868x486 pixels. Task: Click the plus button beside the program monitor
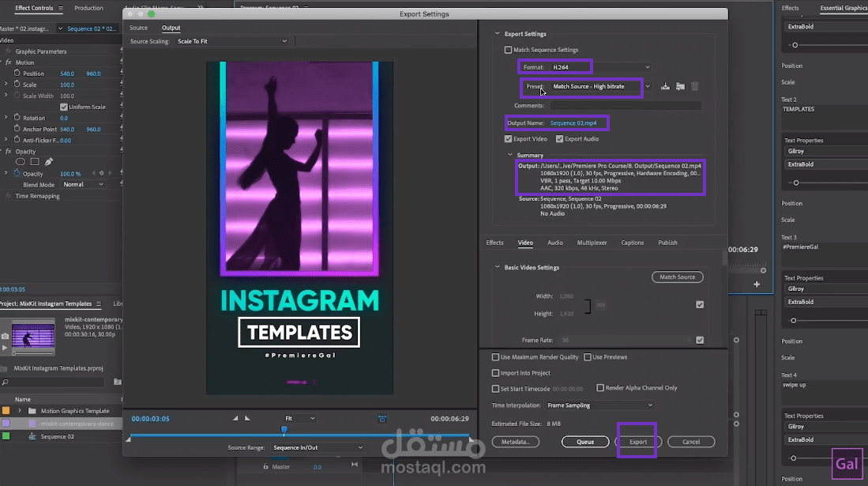coord(757,284)
